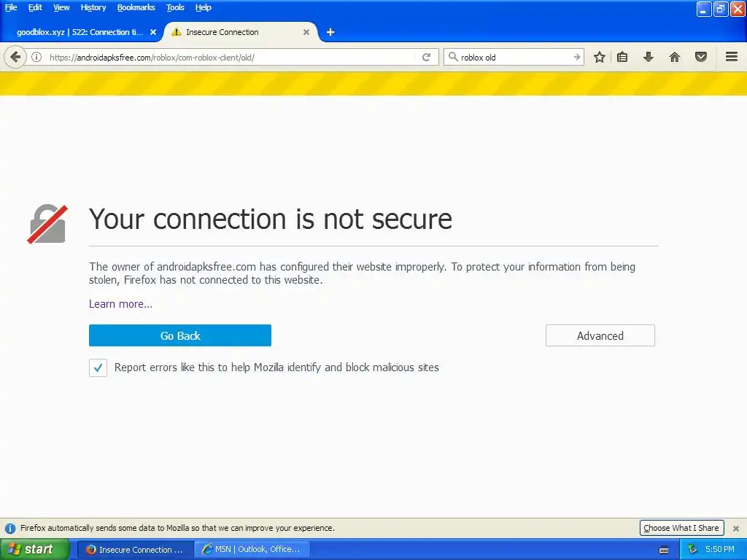Open the View menu
The width and height of the screenshot is (747, 560).
(61, 7)
